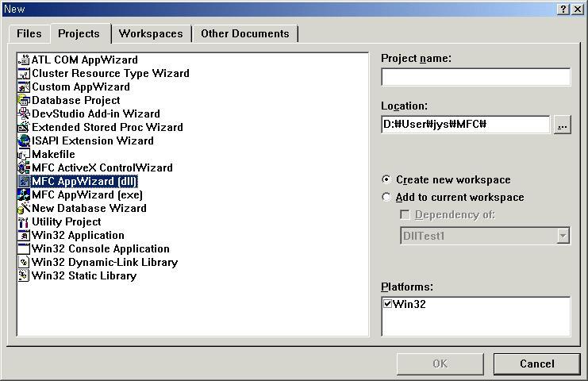Click the ISAPI Extension Wizard icon
This screenshot has height=381, width=588.
coord(24,140)
